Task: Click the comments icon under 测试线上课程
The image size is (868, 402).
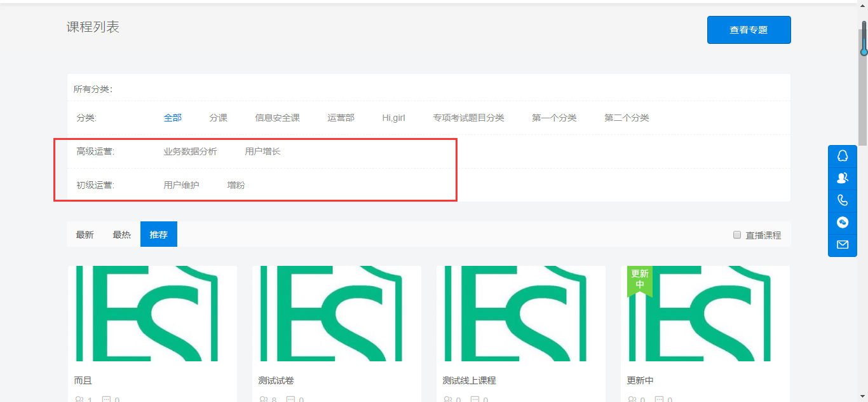Action: coord(475,399)
